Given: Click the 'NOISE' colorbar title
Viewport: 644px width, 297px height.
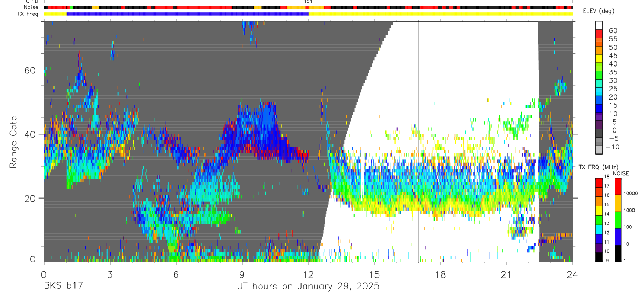Looking at the screenshot, I should click(x=620, y=173).
